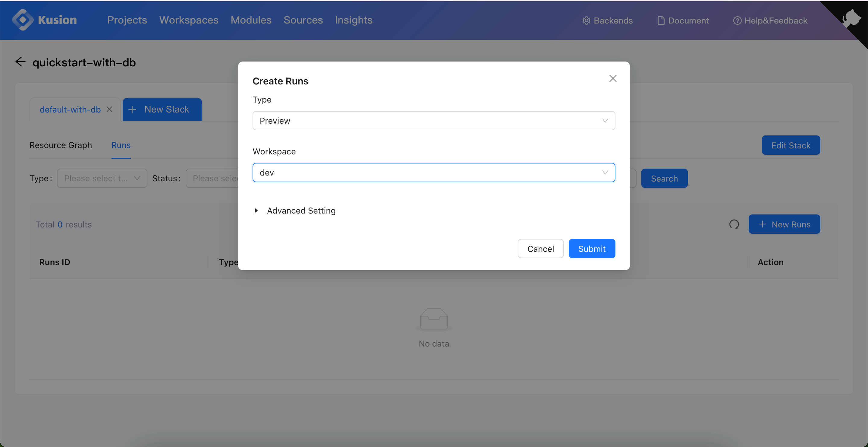Image resolution: width=868 pixels, height=447 pixels.
Task: Switch to the Runs tab
Action: pos(121,145)
